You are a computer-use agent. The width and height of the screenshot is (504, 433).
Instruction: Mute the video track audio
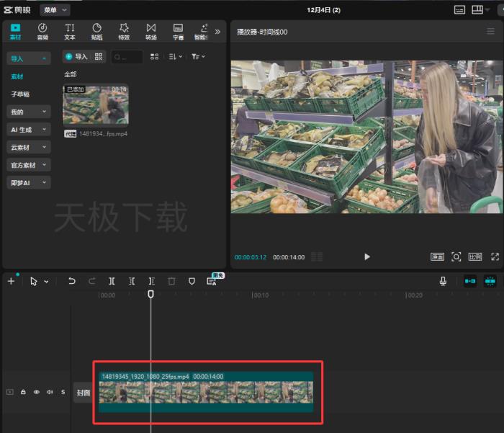50,392
